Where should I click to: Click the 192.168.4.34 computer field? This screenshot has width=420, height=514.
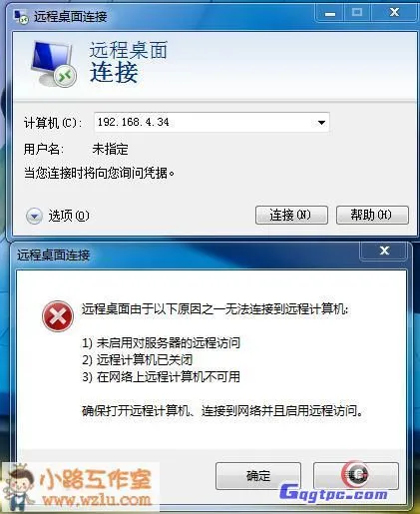[211, 123]
